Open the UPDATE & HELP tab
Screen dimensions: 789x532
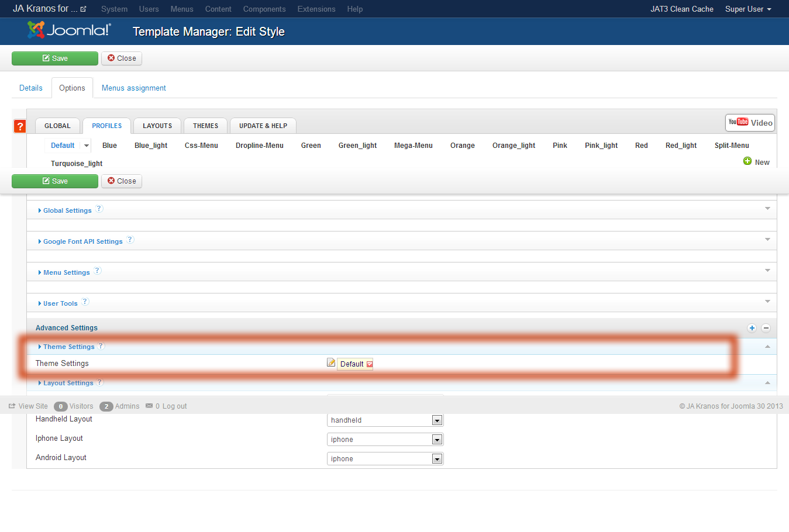(x=263, y=126)
